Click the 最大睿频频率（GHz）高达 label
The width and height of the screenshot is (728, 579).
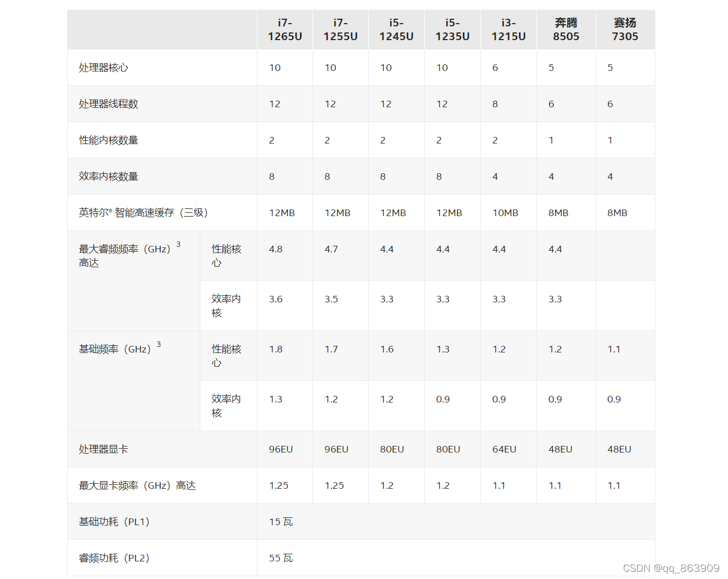[129, 255]
